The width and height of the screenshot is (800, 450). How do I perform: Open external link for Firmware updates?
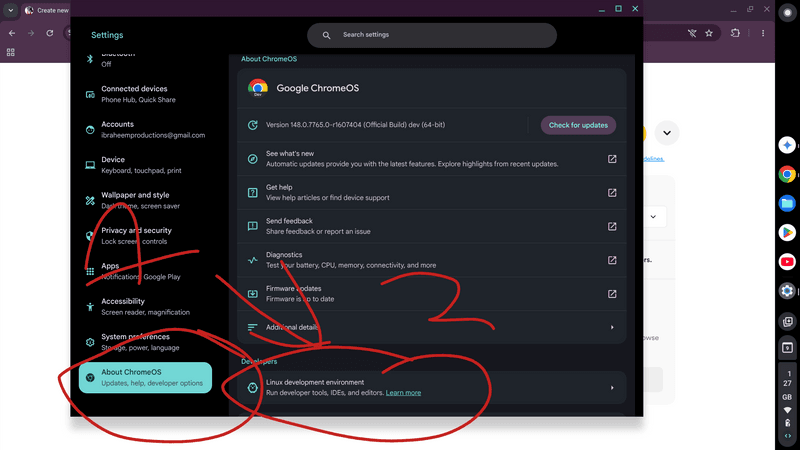[x=612, y=294]
